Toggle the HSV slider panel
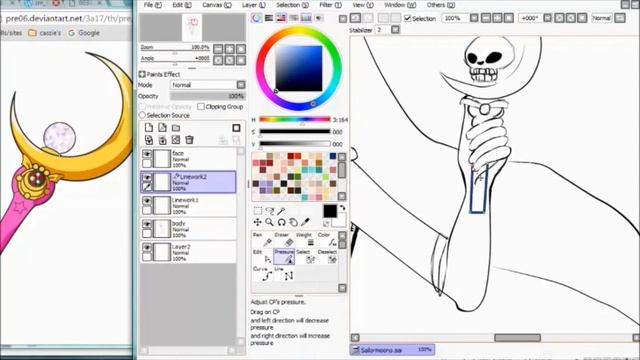 point(281,18)
